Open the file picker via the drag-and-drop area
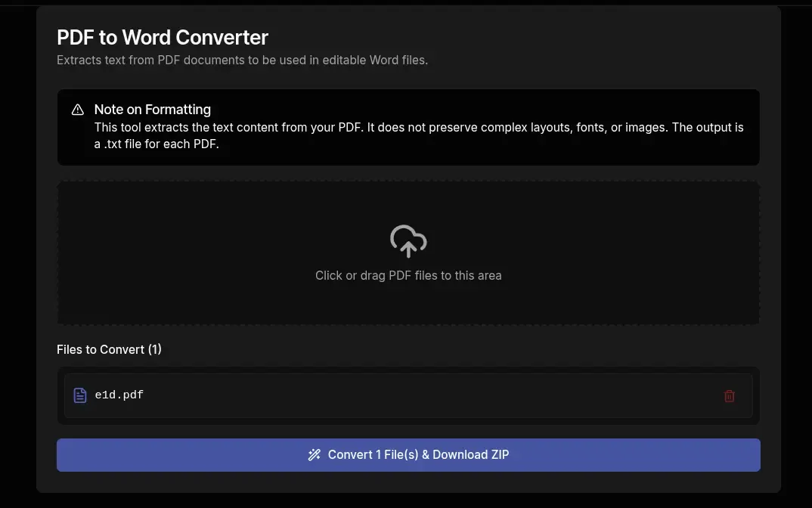Image resolution: width=812 pixels, height=508 pixels. pyautogui.click(x=408, y=252)
